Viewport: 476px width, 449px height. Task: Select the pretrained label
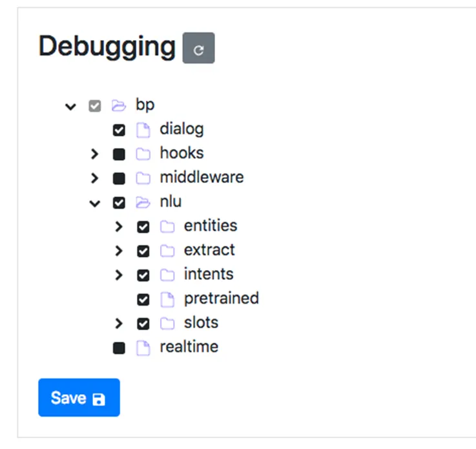point(222,298)
